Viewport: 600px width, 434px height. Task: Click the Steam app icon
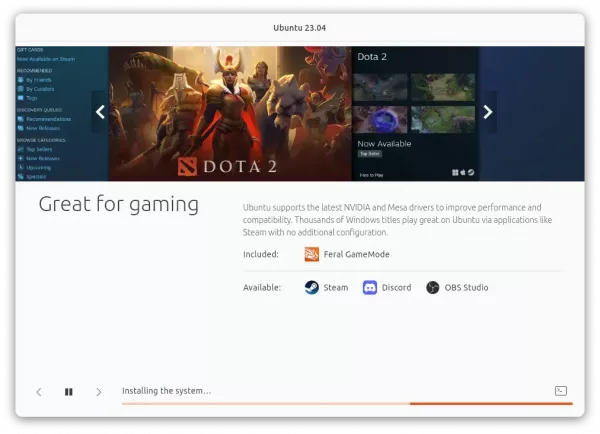pos(311,287)
